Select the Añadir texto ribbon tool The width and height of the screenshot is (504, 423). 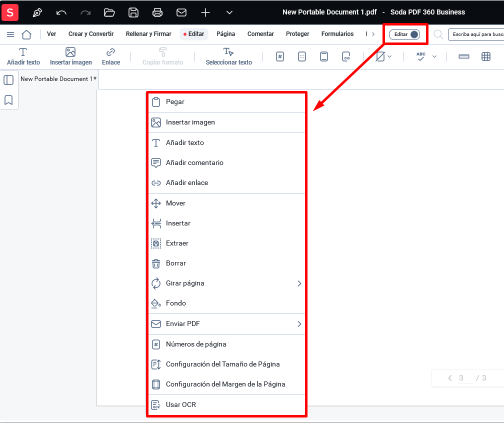23,56
